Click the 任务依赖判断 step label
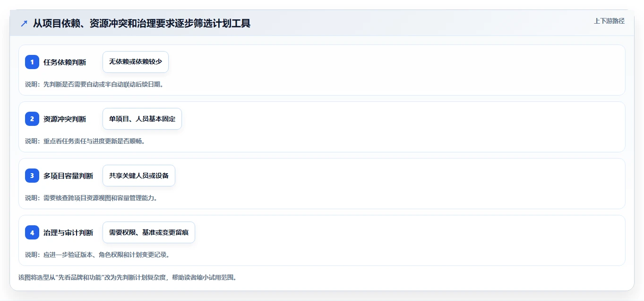644x301 pixels. click(65, 62)
